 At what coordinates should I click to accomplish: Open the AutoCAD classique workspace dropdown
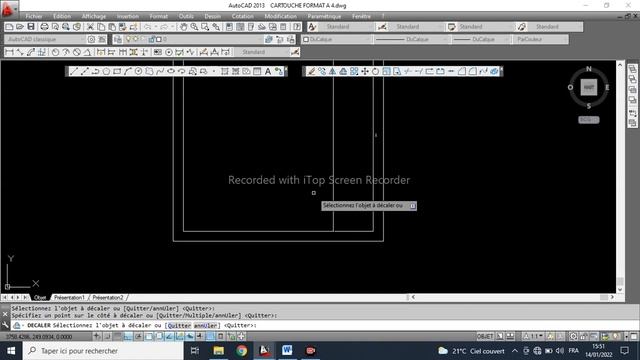pyautogui.click(x=45, y=39)
